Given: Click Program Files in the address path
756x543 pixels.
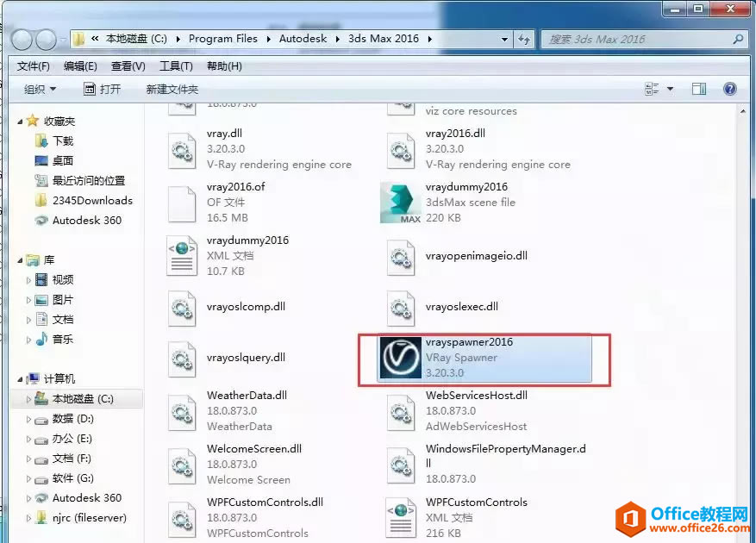Looking at the screenshot, I should (222, 39).
